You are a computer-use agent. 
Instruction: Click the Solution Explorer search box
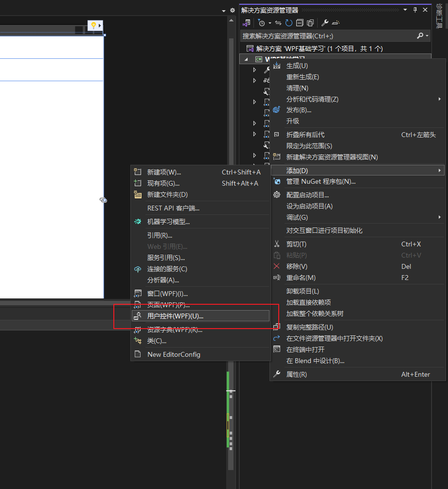(328, 36)
